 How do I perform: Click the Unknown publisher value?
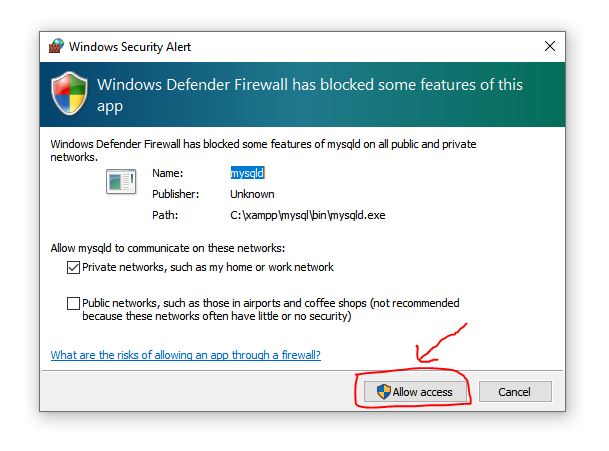tap(252, 194)
